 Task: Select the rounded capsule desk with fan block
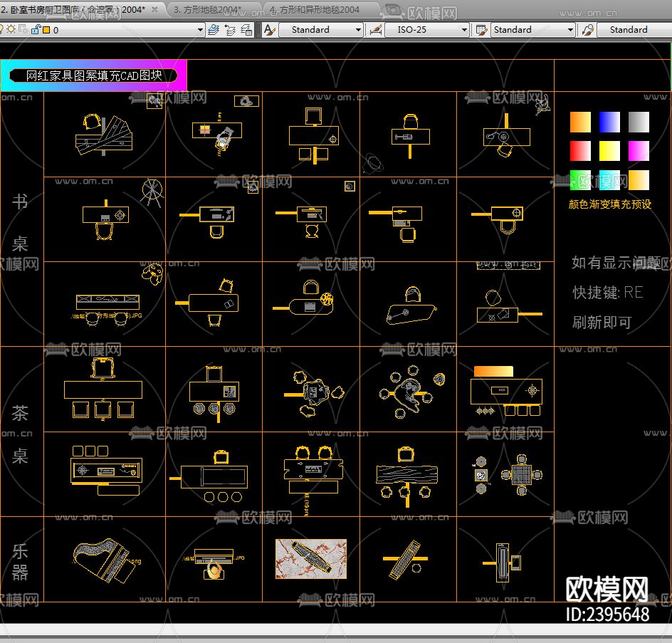click(303, 298)
